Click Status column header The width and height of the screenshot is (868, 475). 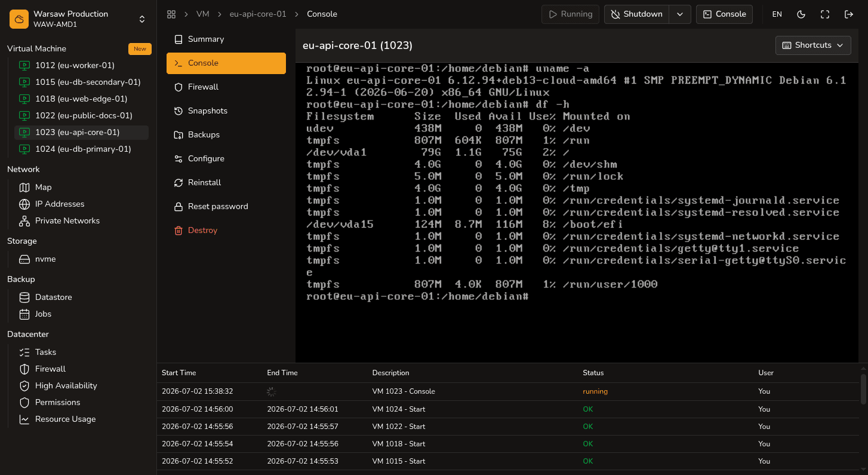(x=593, y=373)
